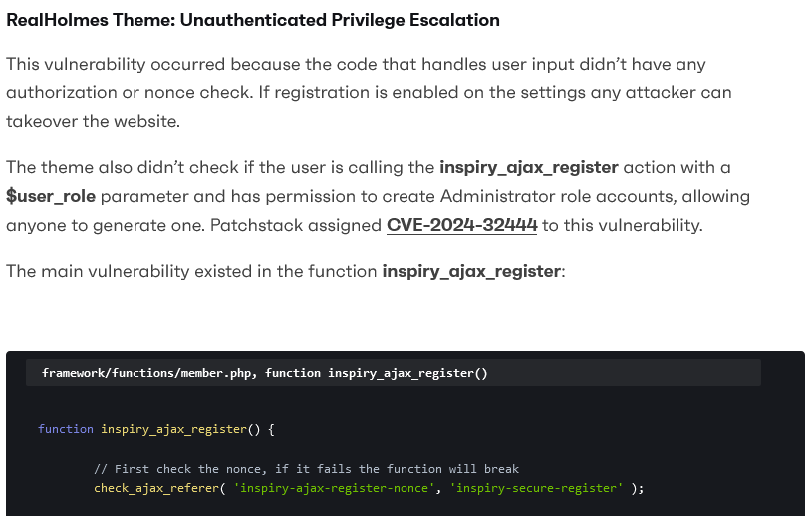Click the blue 'function' keyword in code
This screenshot has width=812, height=516.
[x=65, y=429]
